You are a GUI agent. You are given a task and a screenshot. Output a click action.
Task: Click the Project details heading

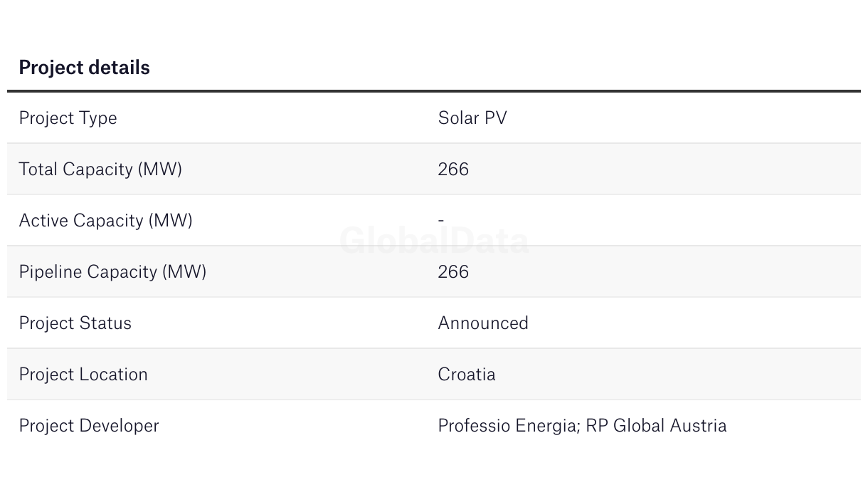(x=84, y=68)
